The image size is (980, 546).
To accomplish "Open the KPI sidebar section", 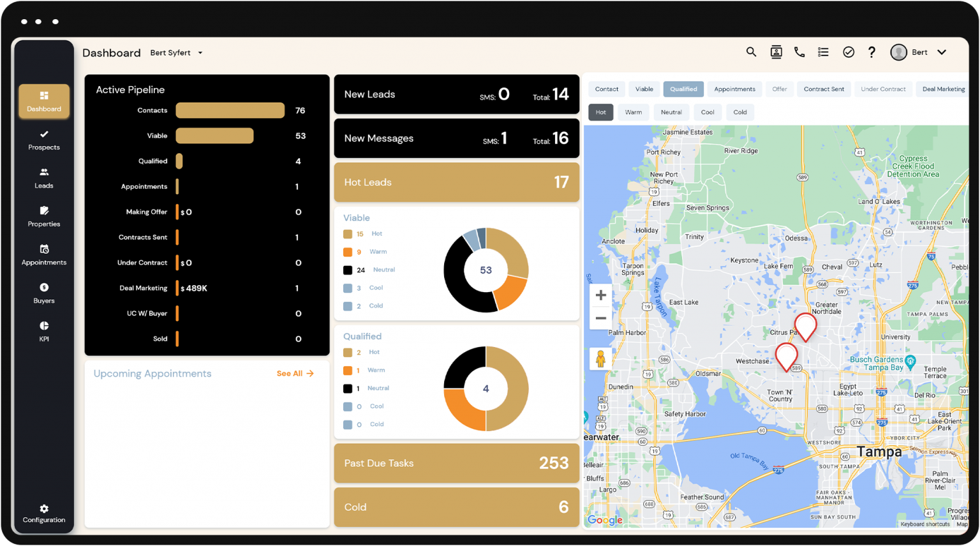I will pos(44,332).
